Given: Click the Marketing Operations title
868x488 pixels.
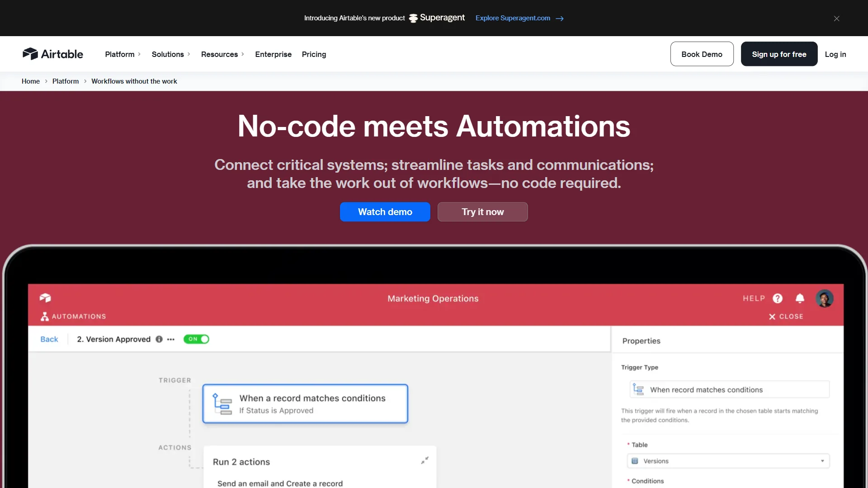Looking at the screenshot, I should point(433,299).
